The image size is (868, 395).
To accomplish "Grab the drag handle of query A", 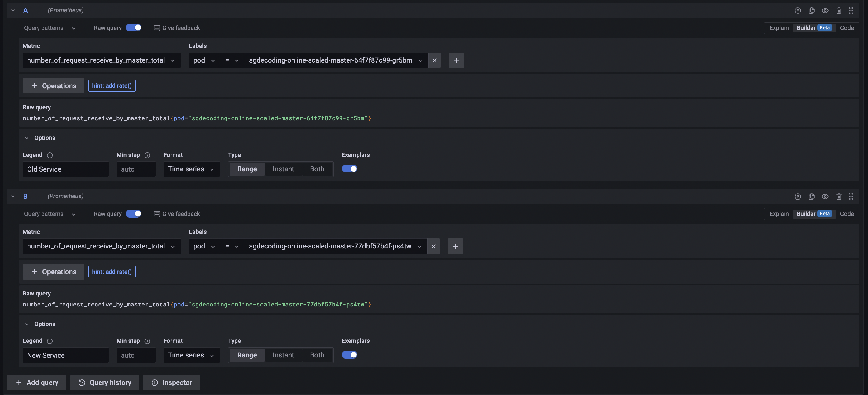I will pyautogui.click(x=851, y=10).
